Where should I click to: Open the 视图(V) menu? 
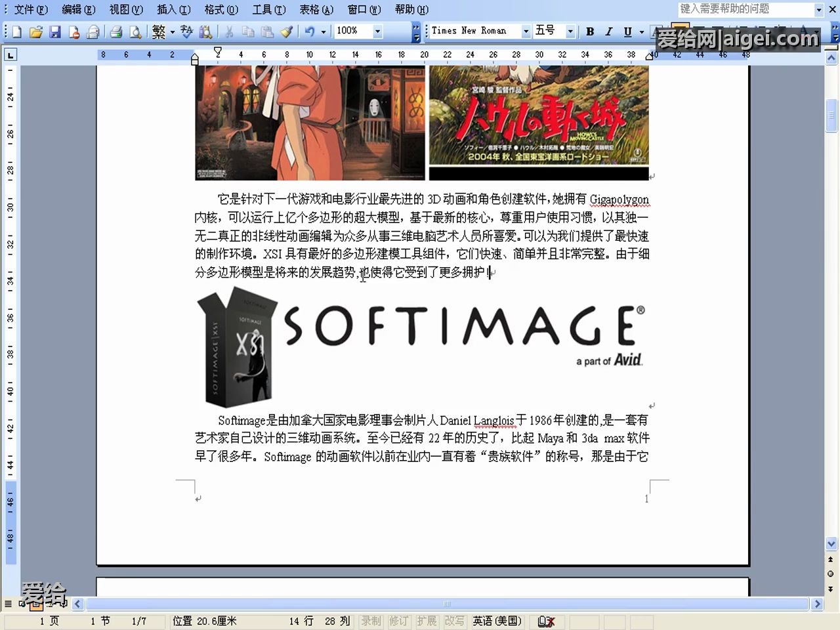(126, 10)
